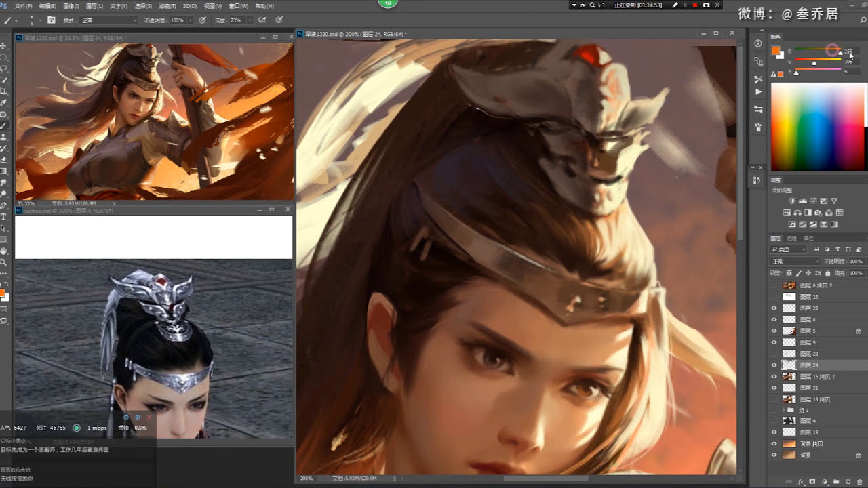Click the recording toolbar stop button
The height and width of the screenshot is (488, 868).
point(694,5)
